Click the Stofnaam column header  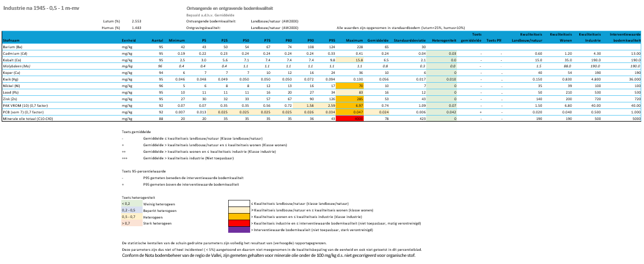[x=12, y=41]
